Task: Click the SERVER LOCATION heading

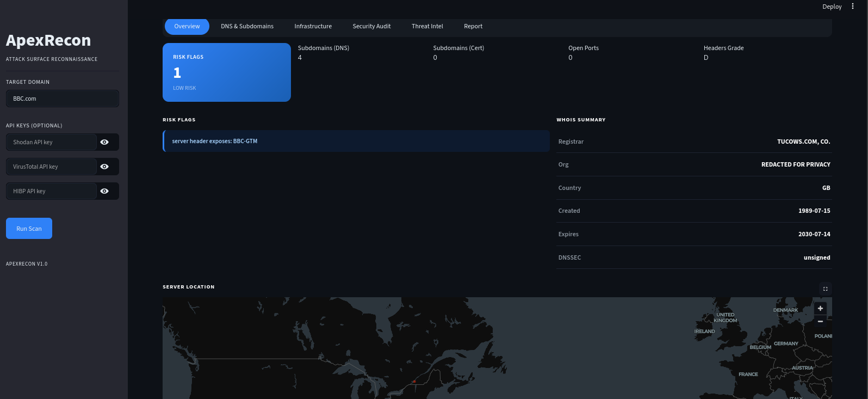Action: pyautogui.click(x=189, y=287)
